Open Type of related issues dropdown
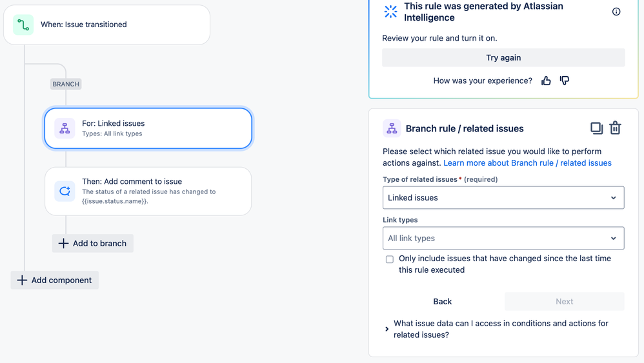The width and height of the screenshot is (644, 363). pyautogui.click(x=503, y=198)
